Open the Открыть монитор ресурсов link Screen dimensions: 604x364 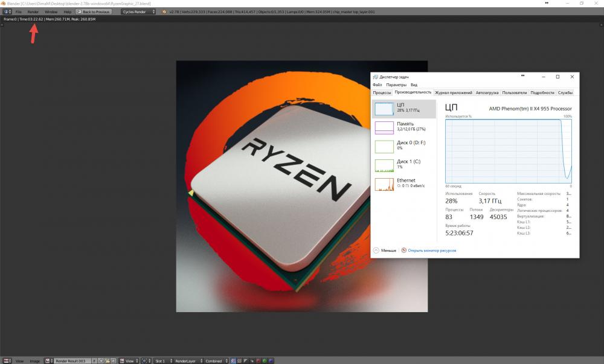[432, 251]
